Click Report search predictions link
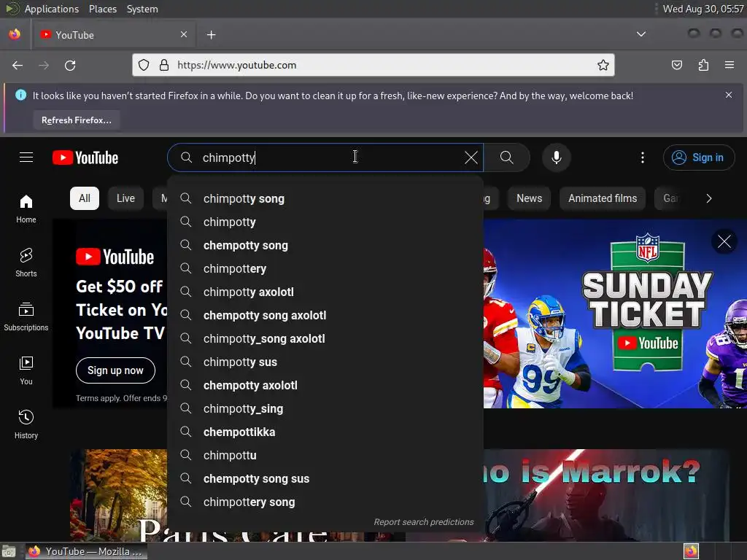747x560 pixels. (x=424, y=522)
